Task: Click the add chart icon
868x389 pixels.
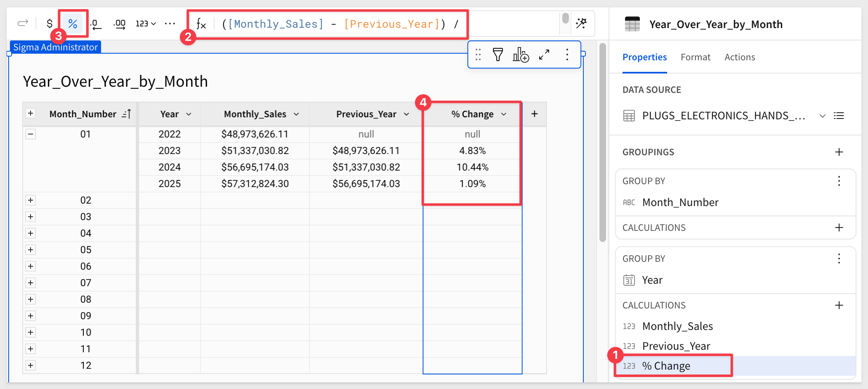Action: pos(521,55)
